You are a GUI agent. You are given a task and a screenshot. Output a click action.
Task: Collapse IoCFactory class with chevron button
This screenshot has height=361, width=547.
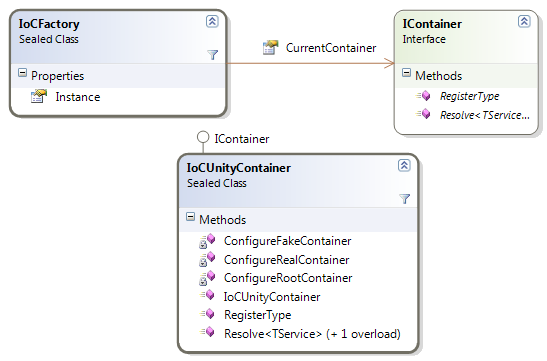(x=212, y=22)
